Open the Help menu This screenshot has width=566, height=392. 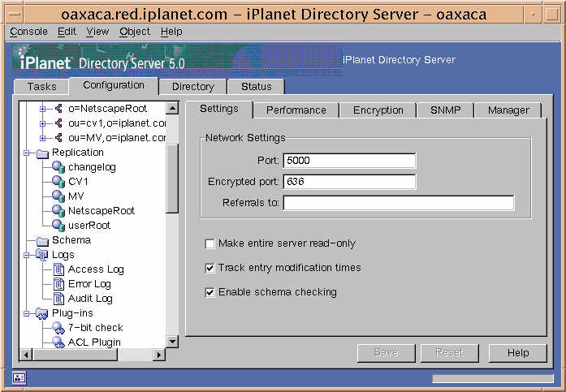171,32
